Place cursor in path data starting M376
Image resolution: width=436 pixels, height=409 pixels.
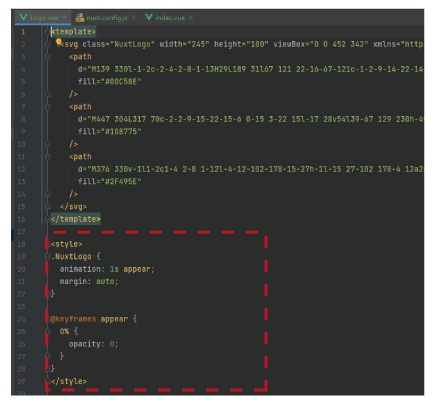coord(251,169)
